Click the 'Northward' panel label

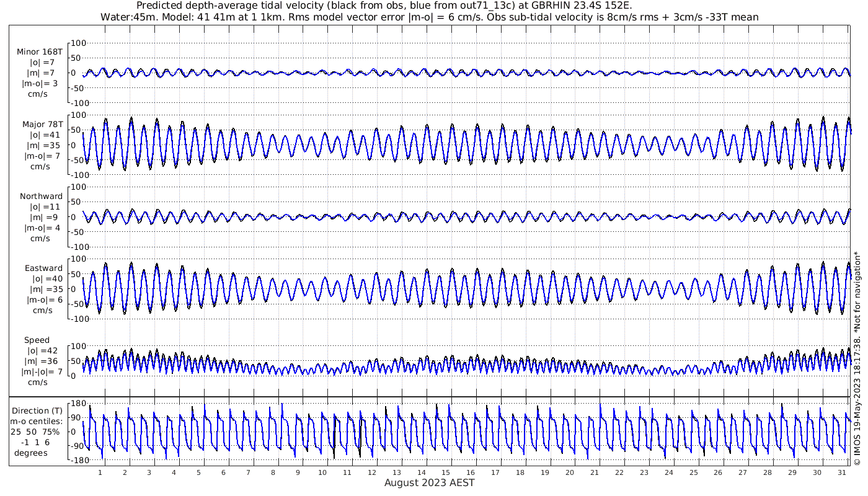[x=41, y=196]
